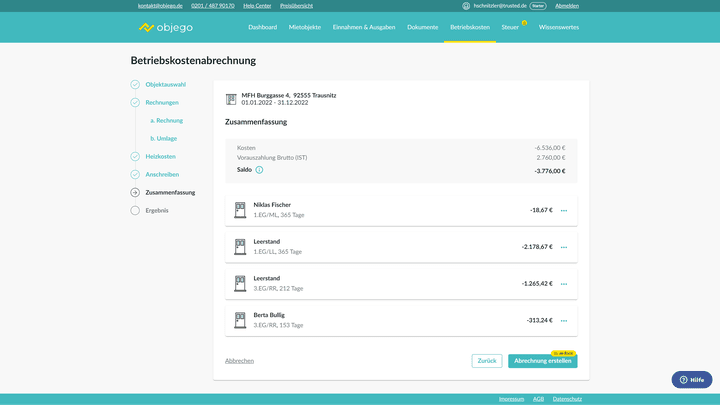
Task: Open three-dot menu for Leerstand 3.EG/RR
Action: [564, 284]
